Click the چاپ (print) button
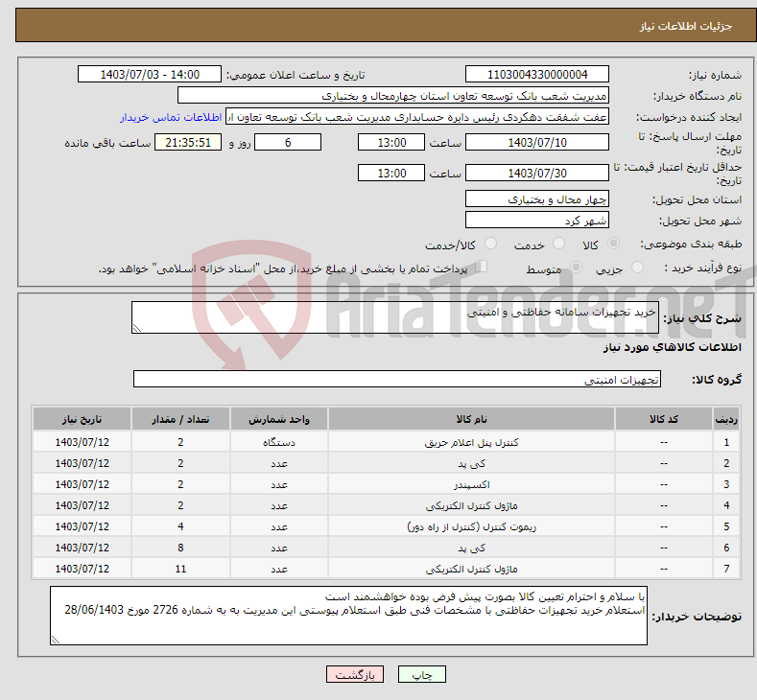The width and height of the screenshot is (757, 700). (x=421, y=674)
